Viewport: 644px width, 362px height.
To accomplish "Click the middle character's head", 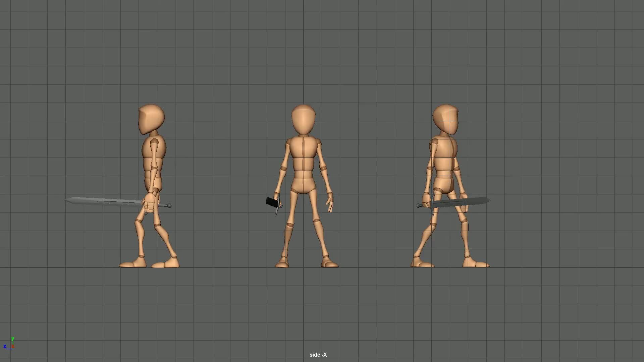I will pos(303,119).
